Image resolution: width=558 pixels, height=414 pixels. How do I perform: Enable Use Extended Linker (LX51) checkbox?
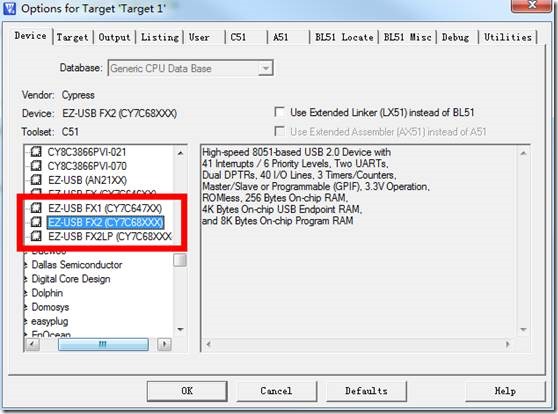[x=279, y=112]
